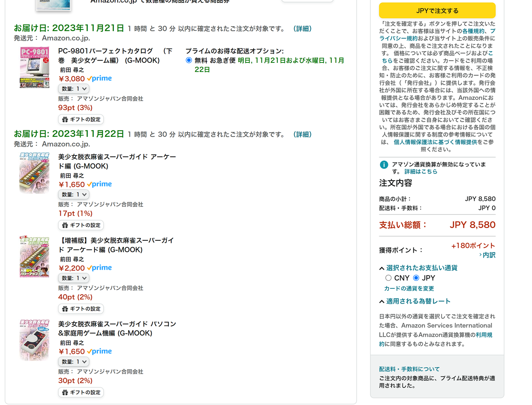This screenshot has width=532, height=405.
Task: Select JPY as the payment currency
Action: (x=416, y=278)
